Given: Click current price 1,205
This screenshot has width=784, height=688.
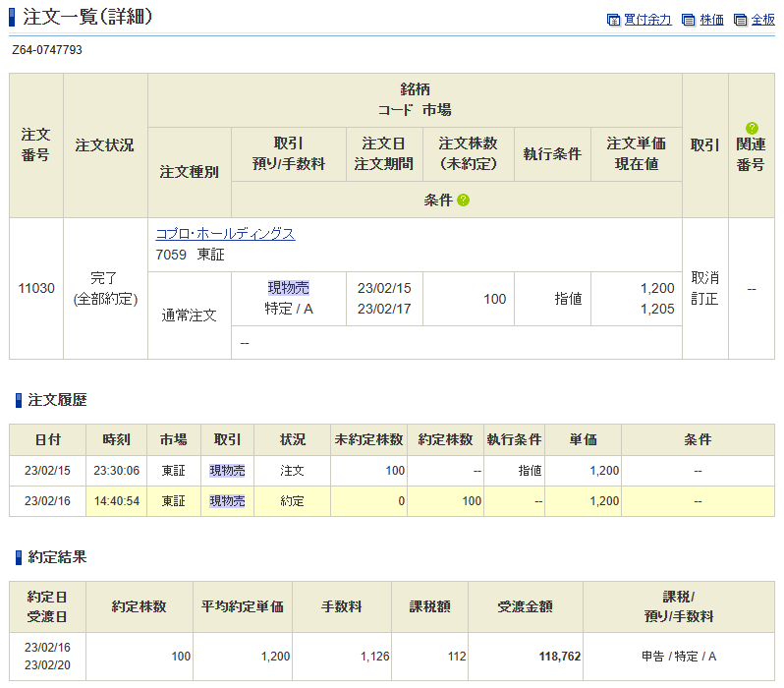Looking at the screenshot, I should tap(657, 309).
